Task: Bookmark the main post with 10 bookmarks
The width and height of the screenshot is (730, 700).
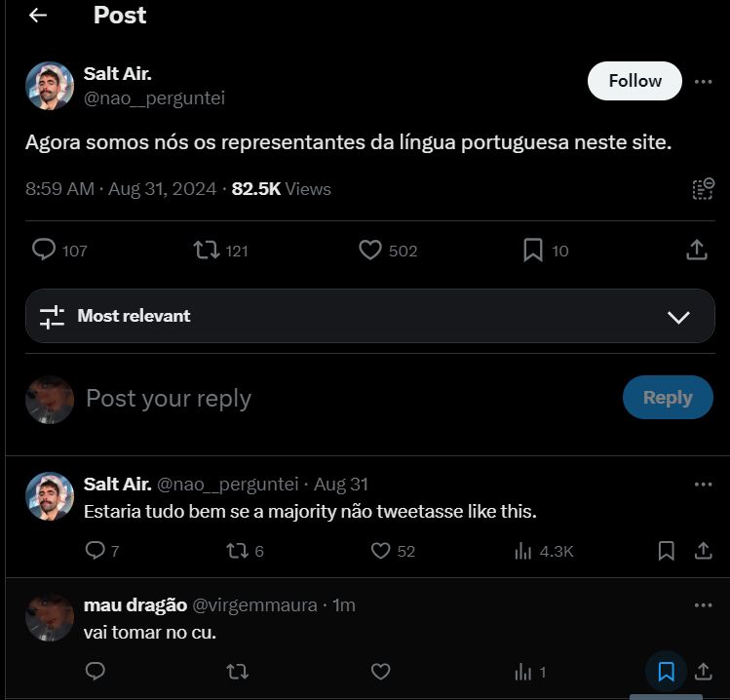Action: pos(533,251)
